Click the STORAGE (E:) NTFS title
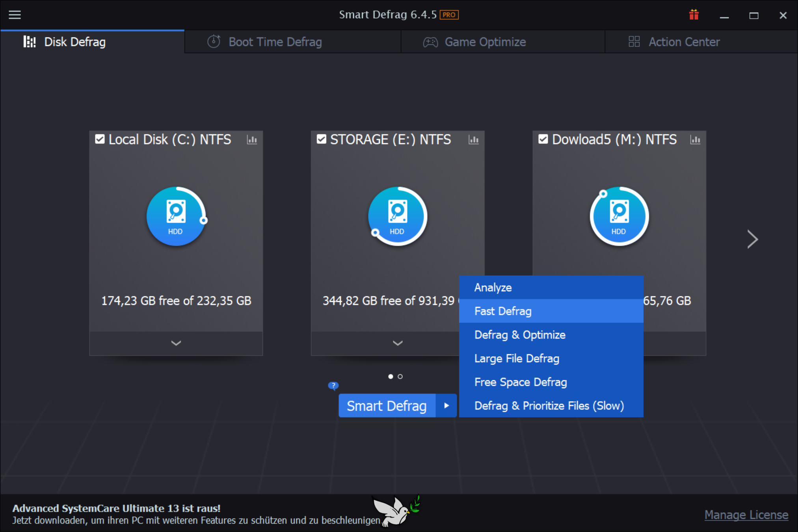Screen dimensions: 798x532 pyautogui.click(x=391, y=140)
